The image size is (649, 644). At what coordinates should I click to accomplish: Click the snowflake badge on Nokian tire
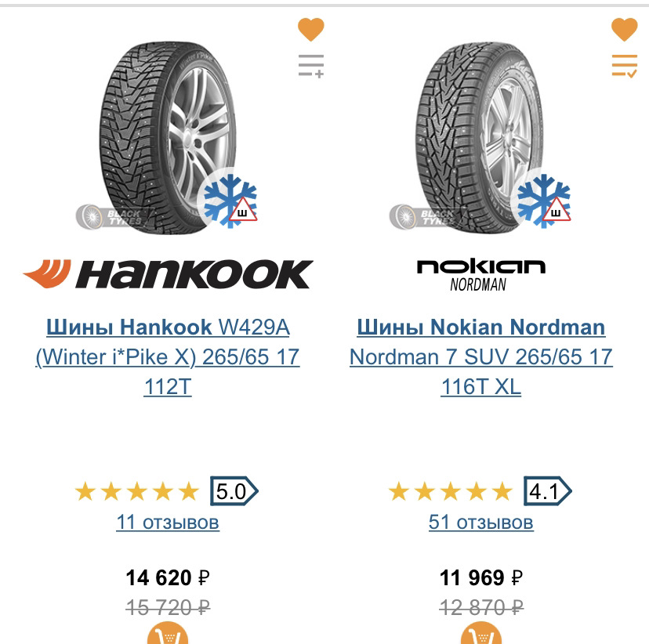pos(543,200)
